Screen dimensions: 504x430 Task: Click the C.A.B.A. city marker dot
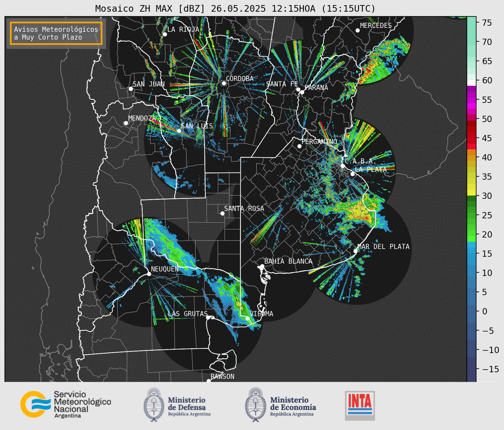pyautogui.click(x=343, y=166)
